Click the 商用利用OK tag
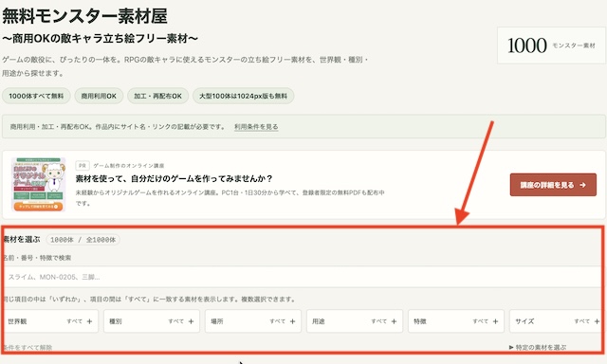This screenshot has width=607, height=364. coord(99,96)
